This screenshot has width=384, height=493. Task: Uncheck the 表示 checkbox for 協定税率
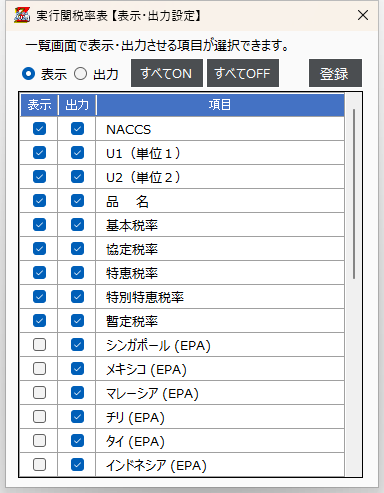pyautogui.click(x=39, y=249)
